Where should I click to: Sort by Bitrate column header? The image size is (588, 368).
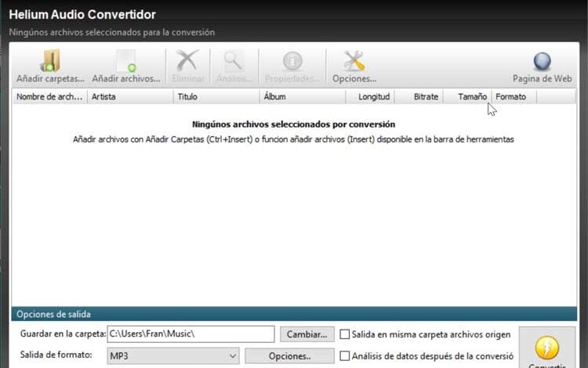pyautogui.click(x=419, y=96)
